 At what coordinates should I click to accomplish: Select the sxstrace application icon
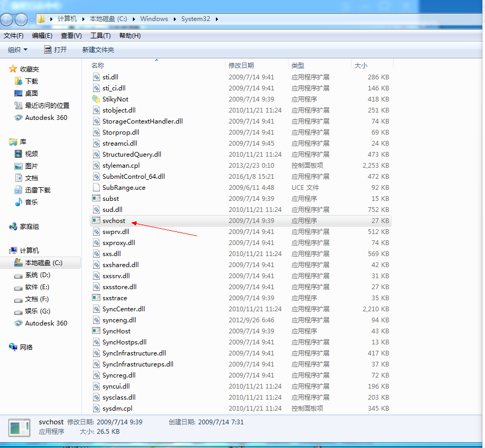96,298
